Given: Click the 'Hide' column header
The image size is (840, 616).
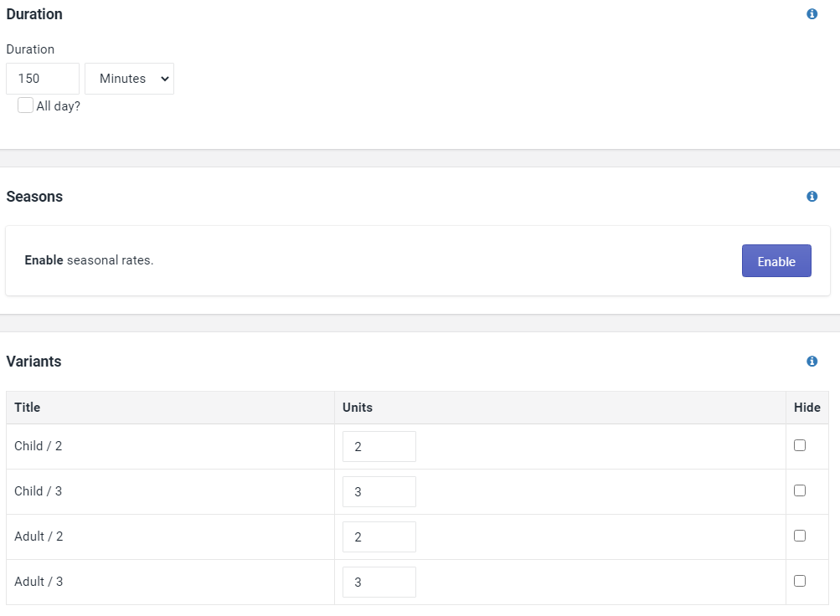Looking at the screenshot, I should 807,408.
